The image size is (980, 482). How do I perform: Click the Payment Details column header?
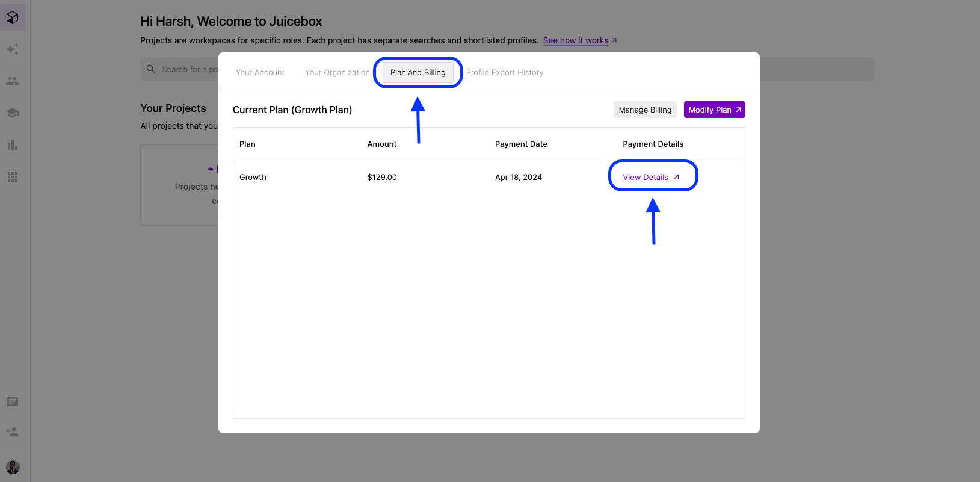653,144
